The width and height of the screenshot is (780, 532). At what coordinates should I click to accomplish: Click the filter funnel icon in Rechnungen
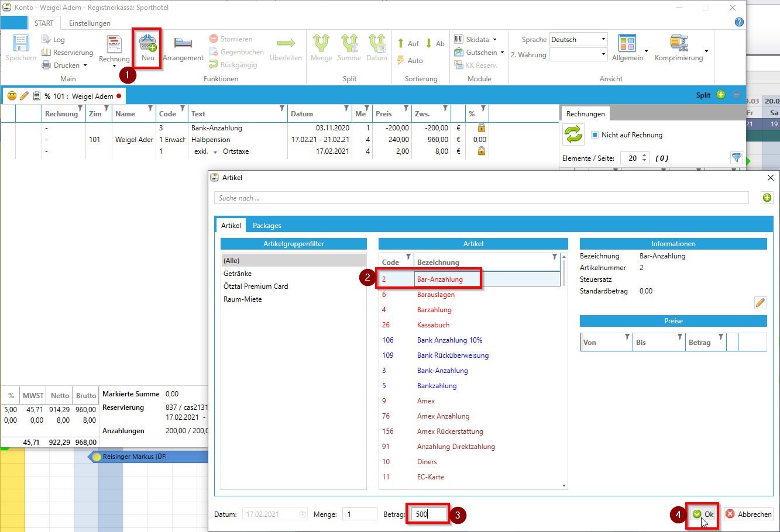click(737, 158)
